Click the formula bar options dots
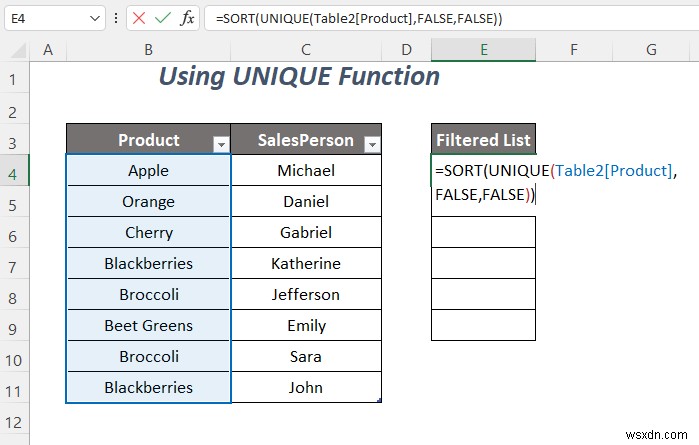The width and height of the screenshot is (699, 445). click(x=118, y=19)
